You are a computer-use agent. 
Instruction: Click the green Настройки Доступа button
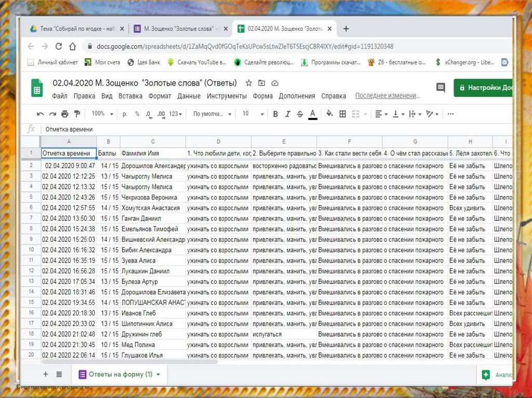coord(483,88)
